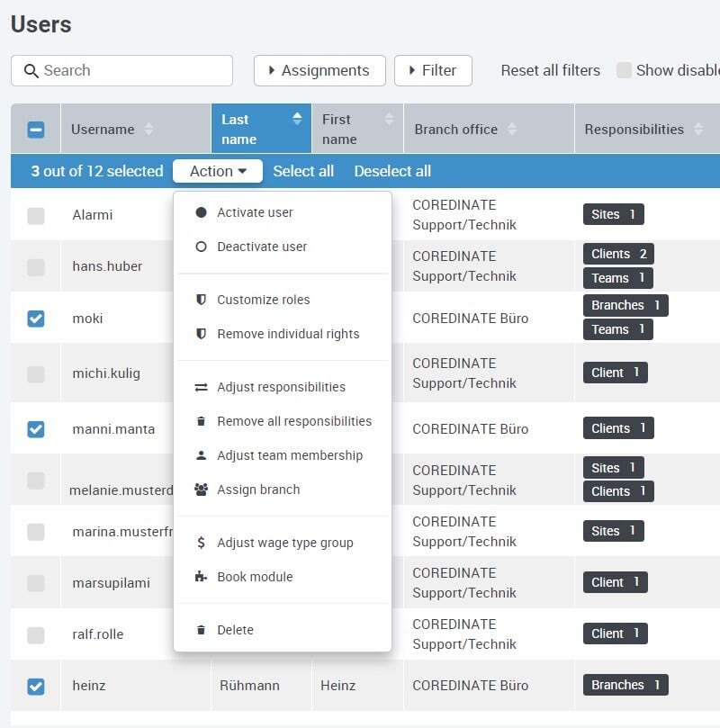Screen dimensions: 720x728
Task: Click inside the Search input field
Action: 126,70
